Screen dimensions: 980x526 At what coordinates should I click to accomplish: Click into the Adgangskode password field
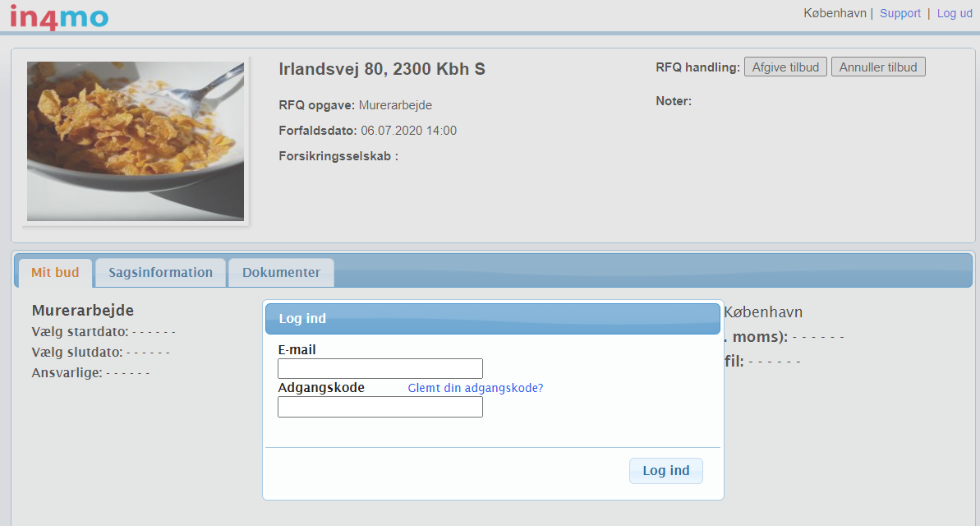pyautogui.click(x=380, y=407)
